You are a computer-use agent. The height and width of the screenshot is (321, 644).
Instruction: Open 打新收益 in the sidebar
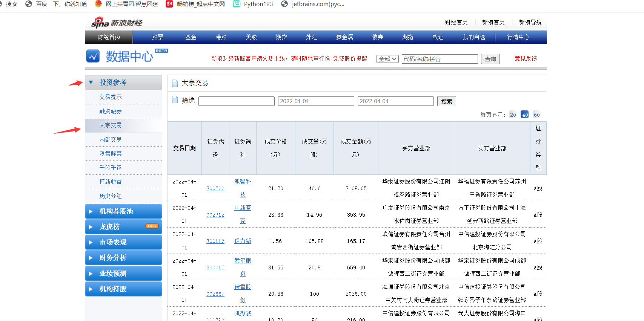click(x=111, y=182)
